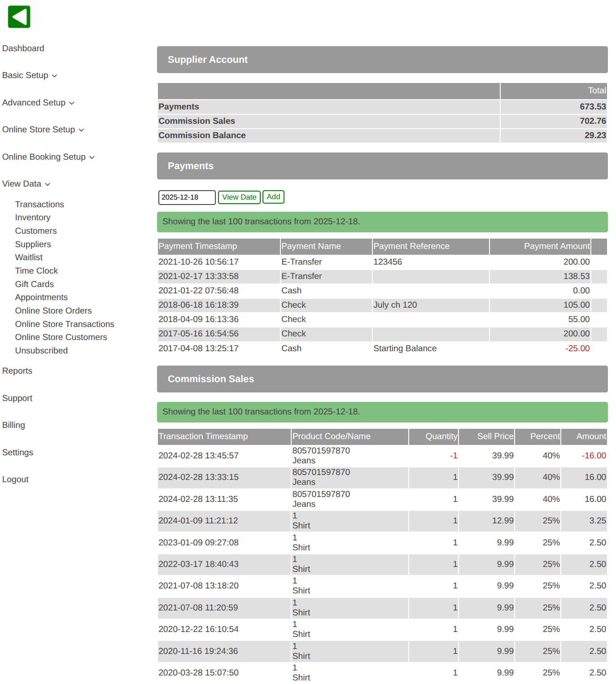Open the Suppliers page

click(33, 244)
